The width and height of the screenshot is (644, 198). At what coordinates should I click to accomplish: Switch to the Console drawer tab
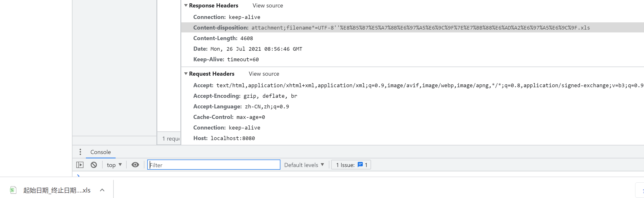pos(100,152)
